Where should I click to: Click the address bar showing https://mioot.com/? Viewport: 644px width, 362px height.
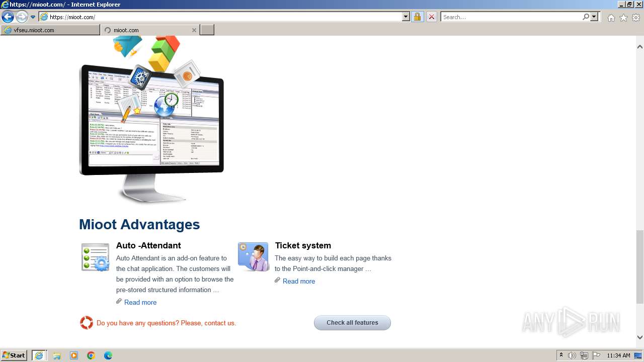point(220,17)
